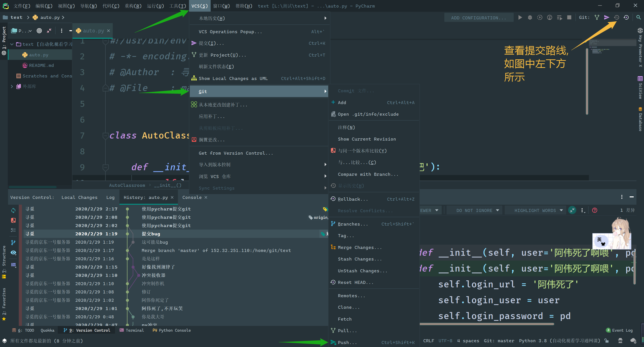
Task: Click Git rollback icon in toolbar
Action: click(626, 17)
